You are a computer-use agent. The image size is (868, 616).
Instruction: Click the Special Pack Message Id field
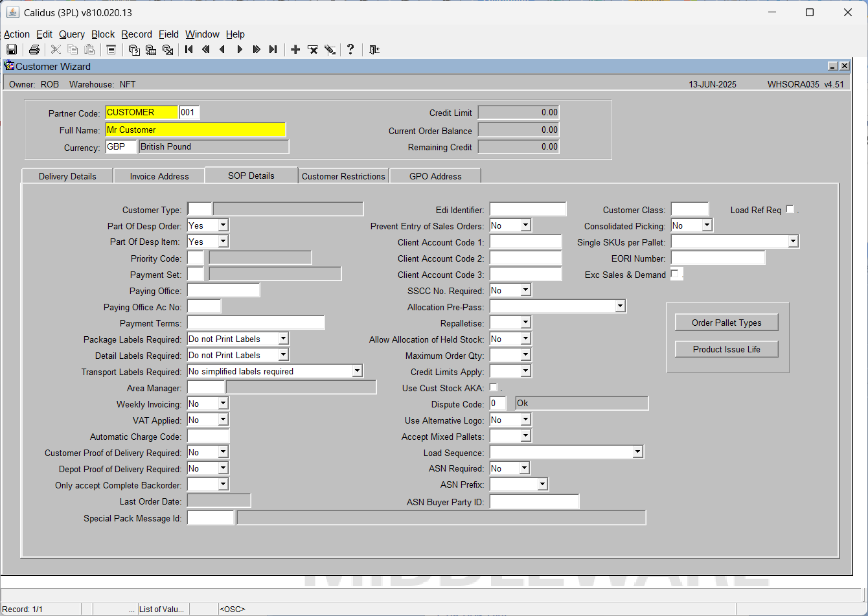(x=211, y=518)
